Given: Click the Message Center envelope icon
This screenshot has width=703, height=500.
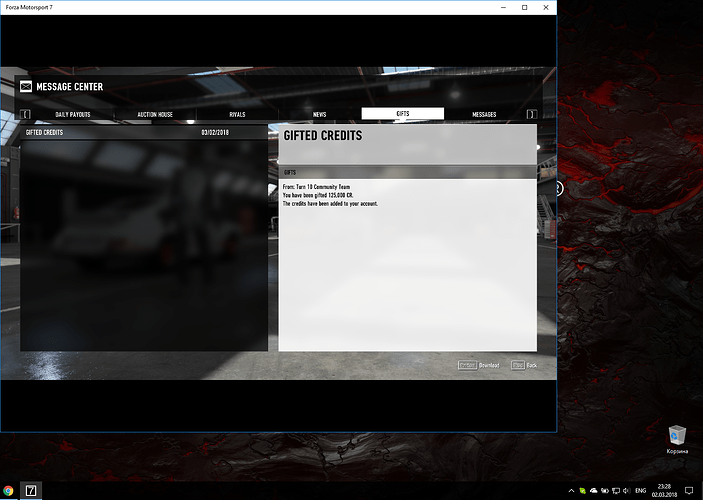Looking at the screenshot, I should pyautogui.click(x=26, y=87).
